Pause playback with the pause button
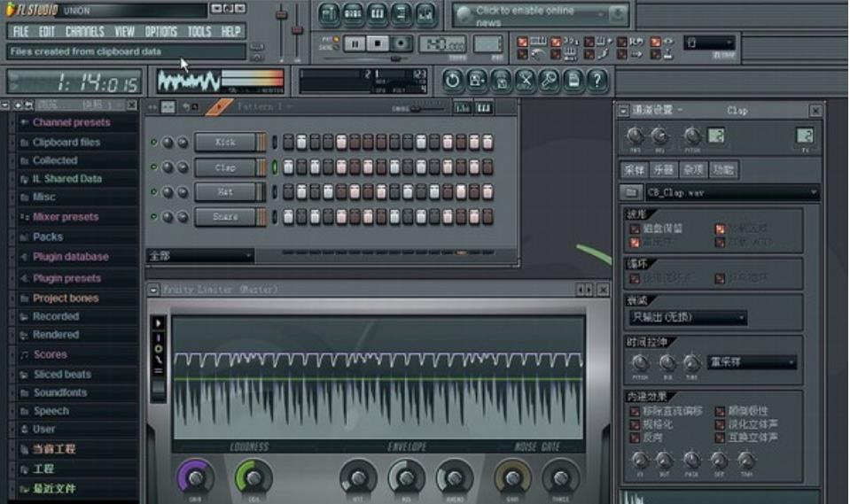The image size is (850, 504). click(x=355, y=44)
